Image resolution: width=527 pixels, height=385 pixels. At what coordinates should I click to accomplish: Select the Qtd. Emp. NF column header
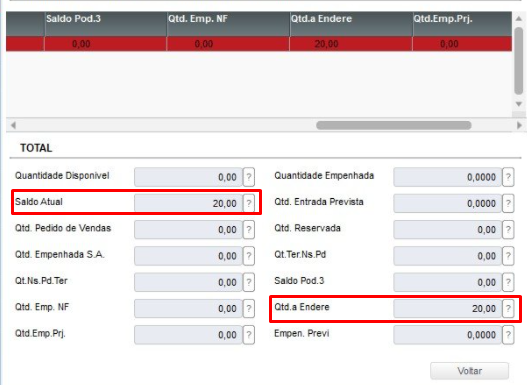click(x=228, y=24)
